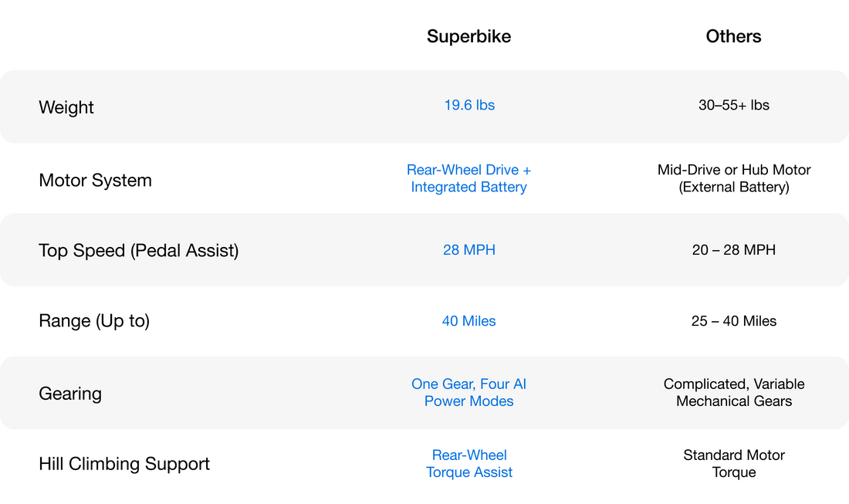849x504 pixels.
Task: Click the Top Speed (Pedal Assist) label
Action: [138, 250]
